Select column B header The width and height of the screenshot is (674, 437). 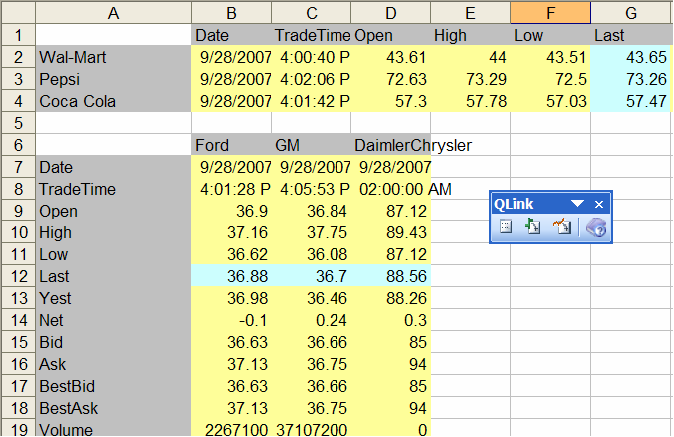click(x=231, y=13)
